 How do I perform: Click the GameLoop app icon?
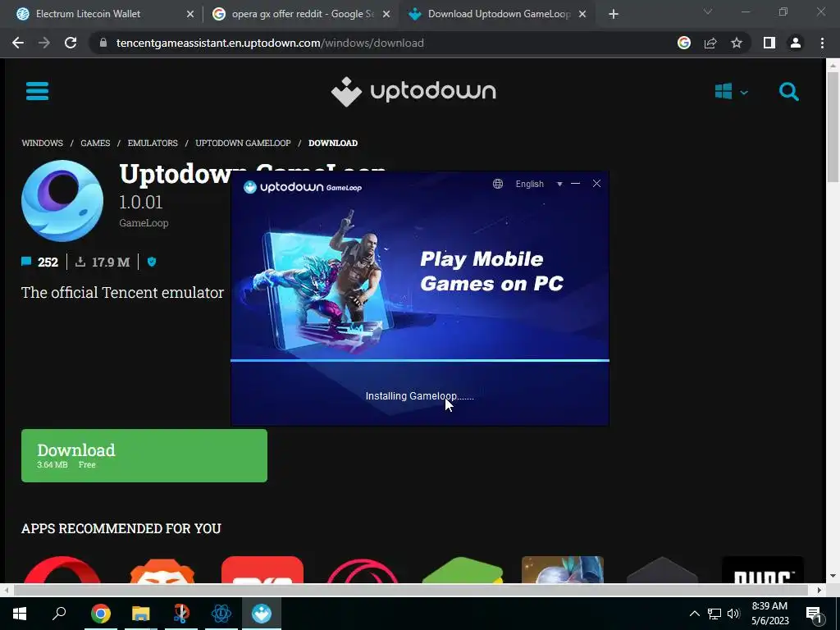[x=62, y=201]
